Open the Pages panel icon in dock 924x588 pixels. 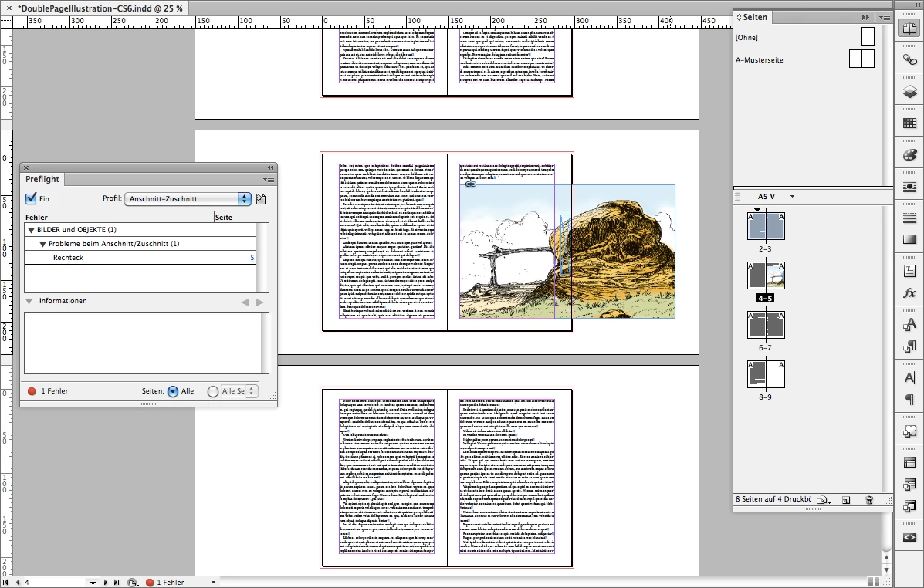coord(909,28)
